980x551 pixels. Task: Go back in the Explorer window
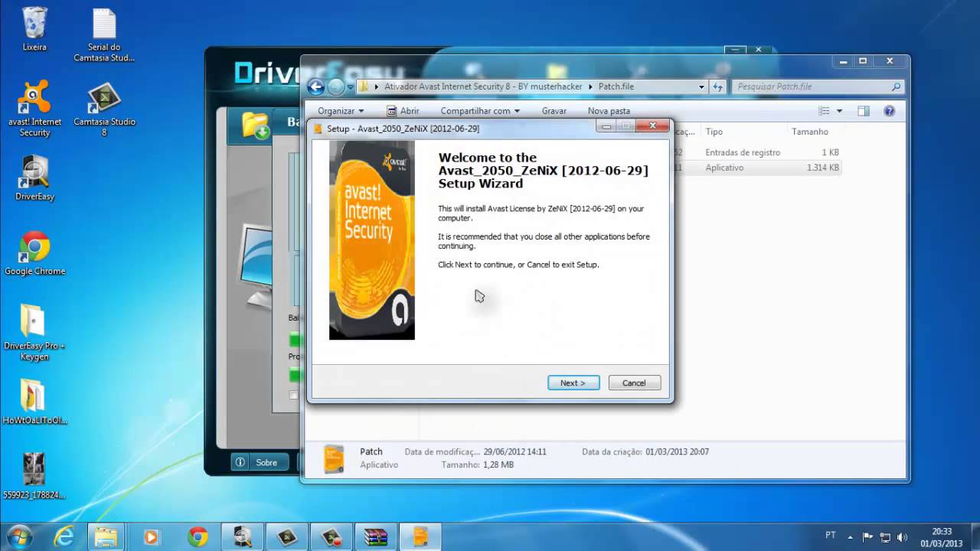coord(316,86)
